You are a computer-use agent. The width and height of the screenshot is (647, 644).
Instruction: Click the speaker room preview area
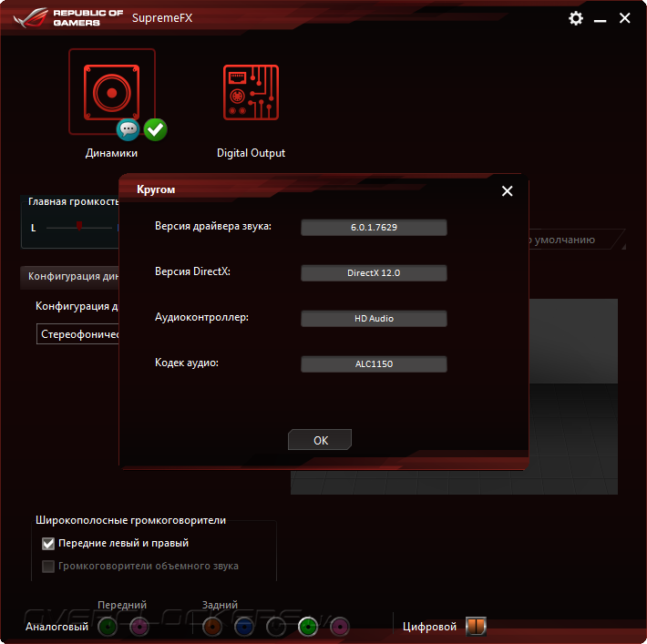pos(573,396)
